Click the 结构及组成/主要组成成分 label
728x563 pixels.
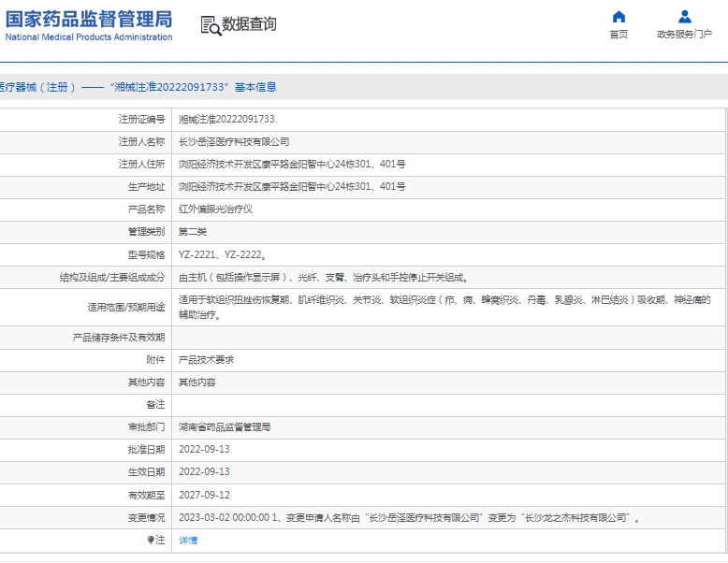coord(112,278)
